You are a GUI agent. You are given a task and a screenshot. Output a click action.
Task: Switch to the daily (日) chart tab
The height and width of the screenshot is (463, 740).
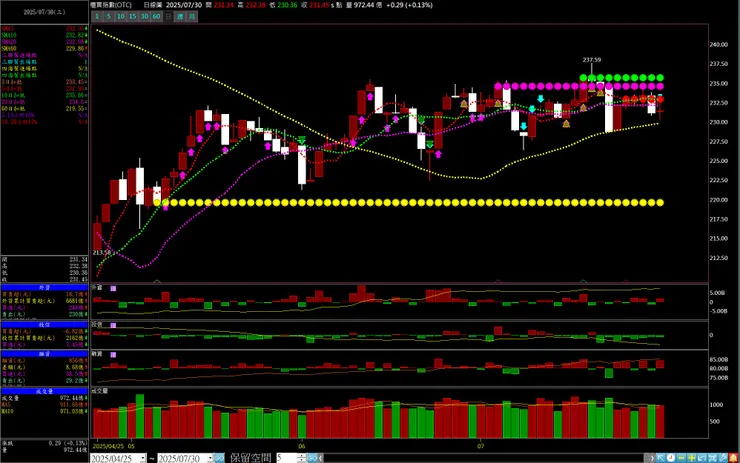click(x=168, y=17)
